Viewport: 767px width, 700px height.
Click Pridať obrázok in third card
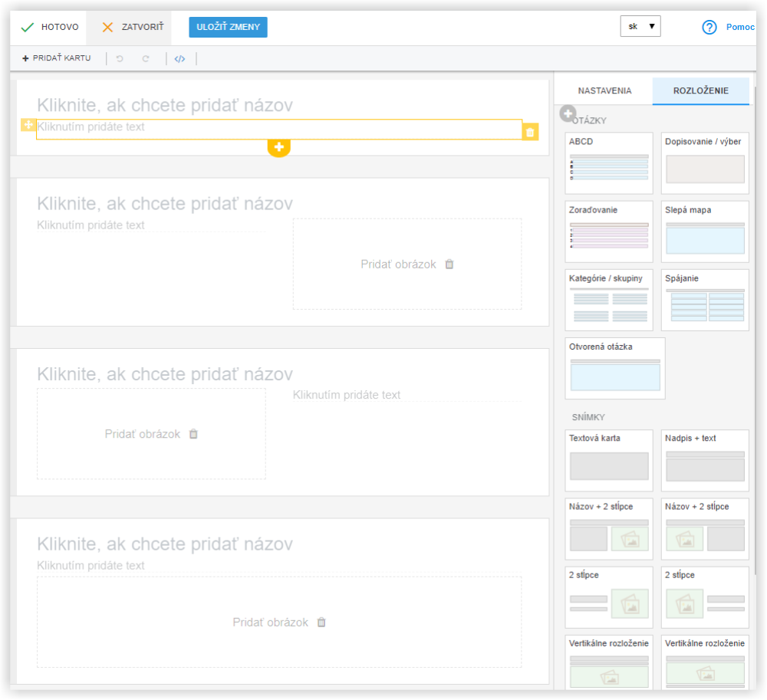tap(143, 434)
